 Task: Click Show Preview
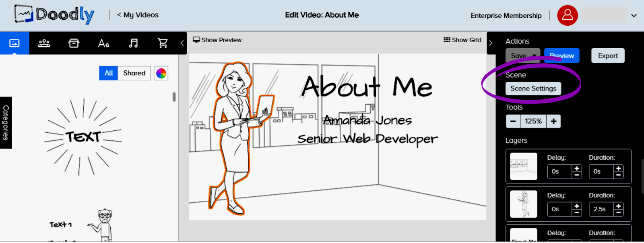(217, 40)
